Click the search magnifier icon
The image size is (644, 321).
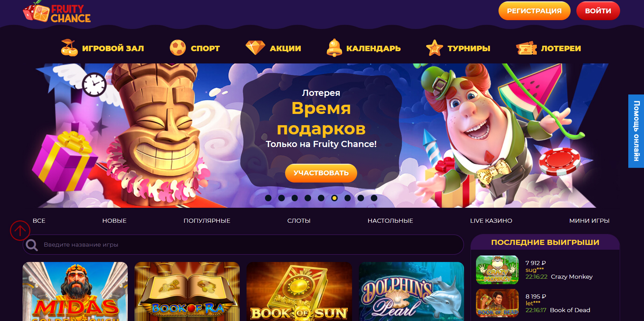coord(32,245)
